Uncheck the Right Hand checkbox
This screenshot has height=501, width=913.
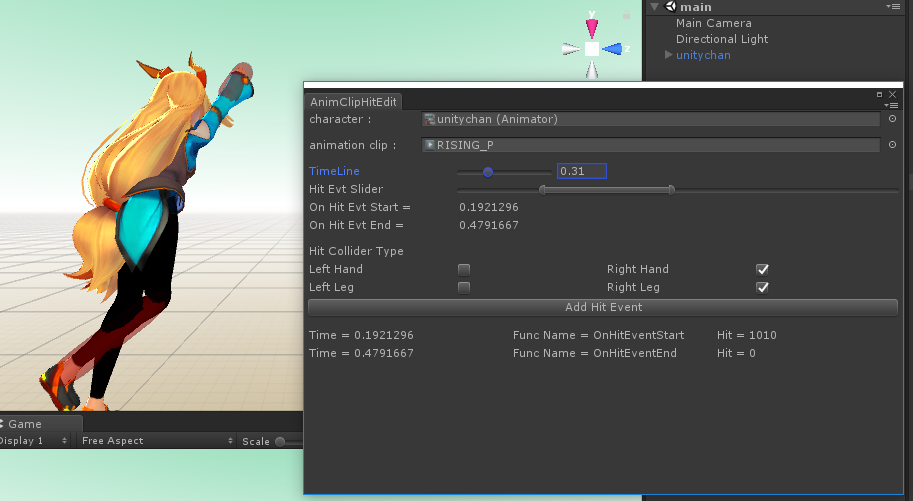pyautogui.click(x=762, y=269)
